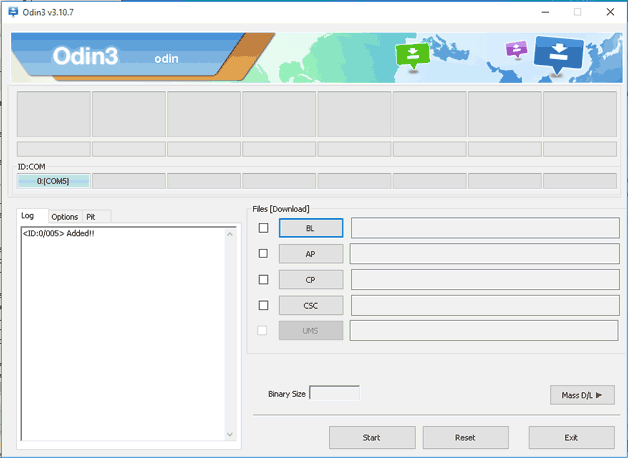Viewport: 628px width, 458px height.
Task: Click the purple download bubble icon in banner
Action: [517, 50]
